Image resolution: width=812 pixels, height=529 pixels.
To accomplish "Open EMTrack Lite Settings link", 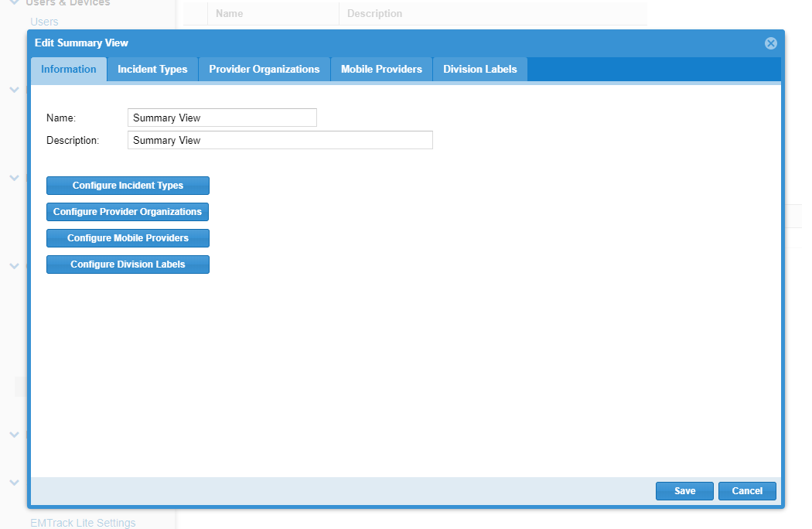I will [x=83, y=522].
